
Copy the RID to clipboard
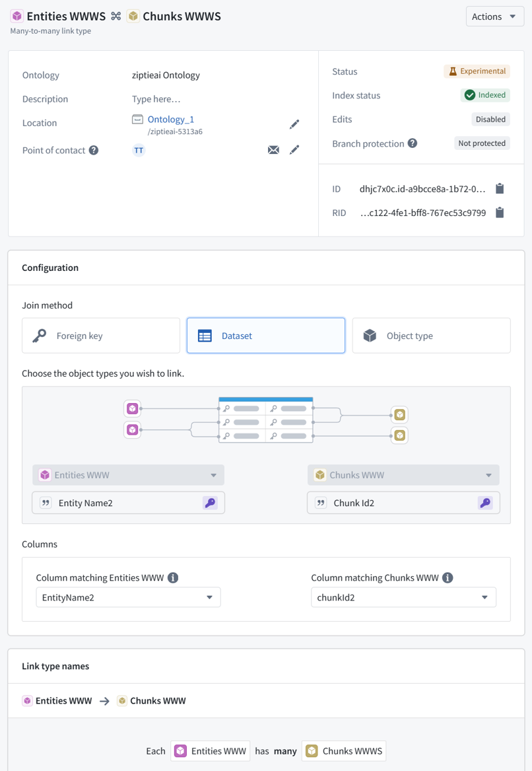pyautogui.click(x=500, y=213)
